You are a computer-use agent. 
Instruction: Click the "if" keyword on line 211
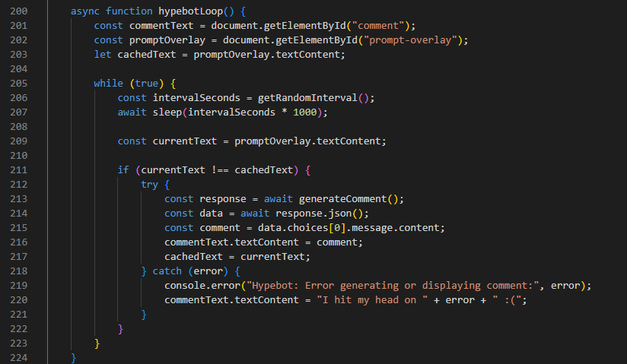123,170
